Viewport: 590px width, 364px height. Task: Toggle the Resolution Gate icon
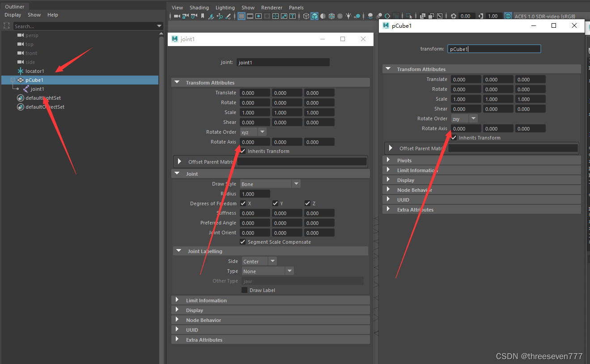pos(259,16)
